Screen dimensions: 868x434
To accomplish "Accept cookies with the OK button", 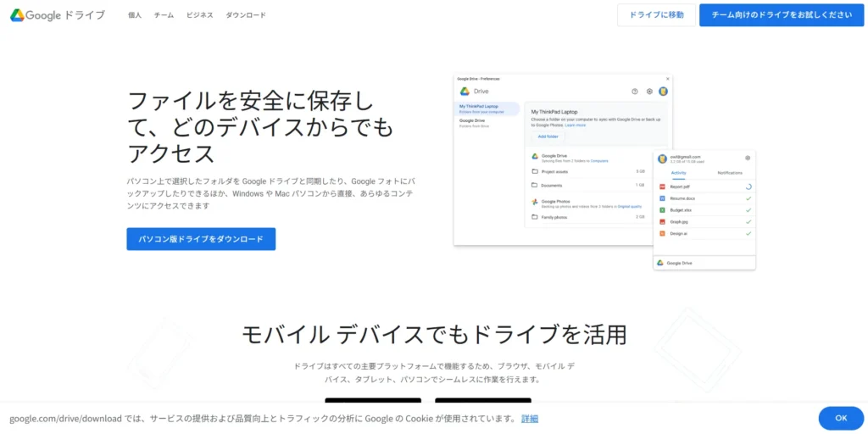I will click(x=841, y=418).
